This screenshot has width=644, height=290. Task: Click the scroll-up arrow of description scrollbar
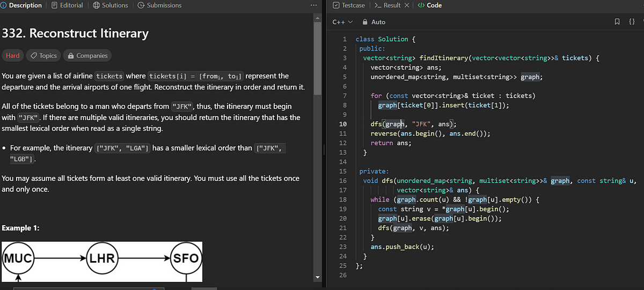(x=317, y=18)
